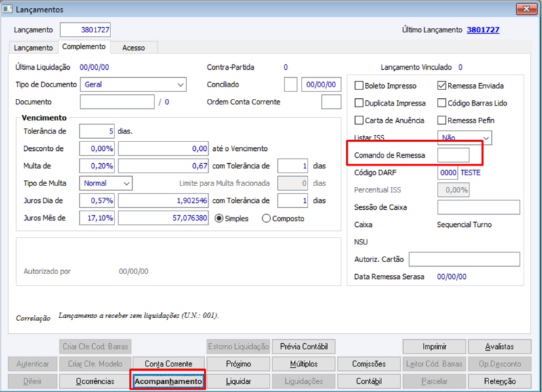The image size is (542, 392).
Task: Uncheck the Remessa Enviada checkbox
Action: pos(442,85)
